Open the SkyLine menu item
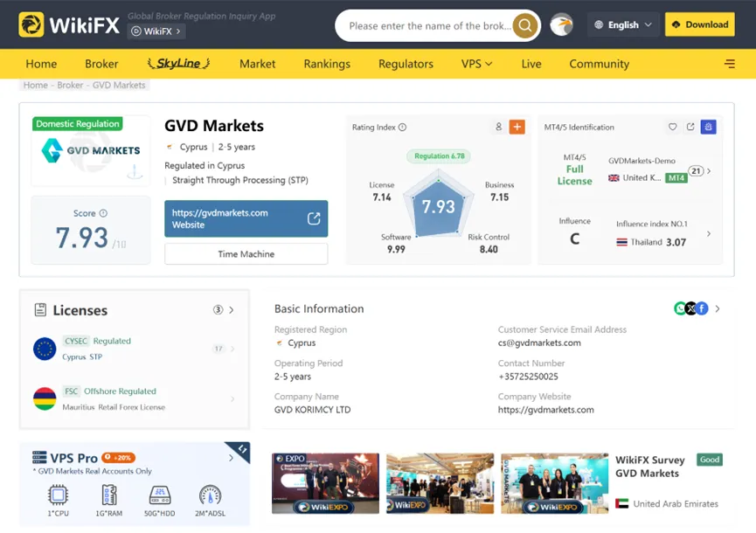The image size is (756, 533). pos(178,63)
